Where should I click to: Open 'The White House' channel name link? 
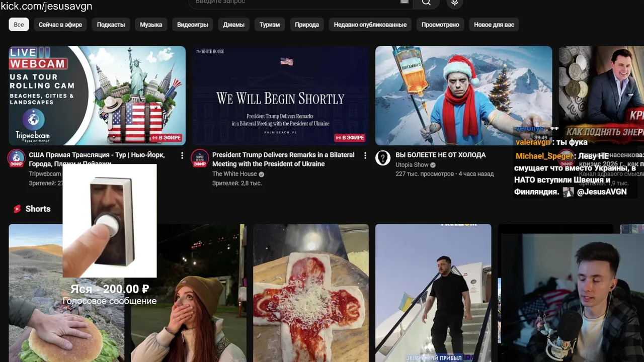pos(234,174)
